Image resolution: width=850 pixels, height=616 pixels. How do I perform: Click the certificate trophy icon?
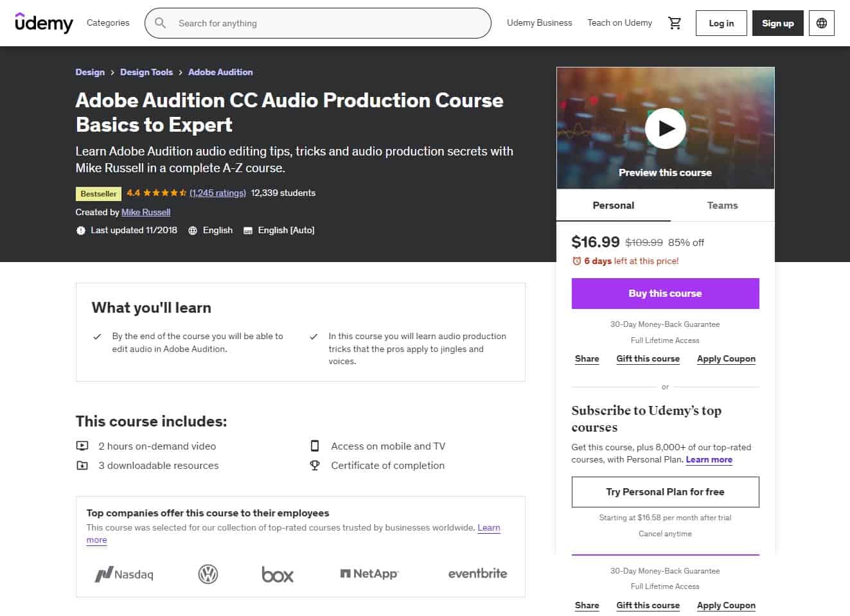coord(315,465)
